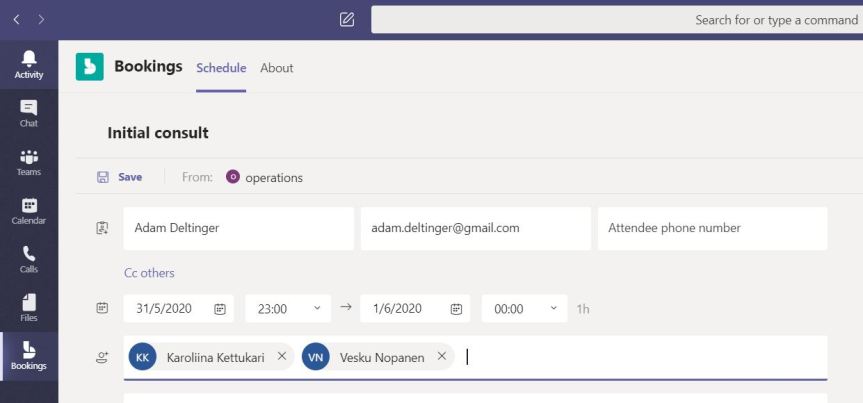This screenshot has height=403, width=863.
Task: Expand the 00:00 end time dropdown
Action: 553,309
